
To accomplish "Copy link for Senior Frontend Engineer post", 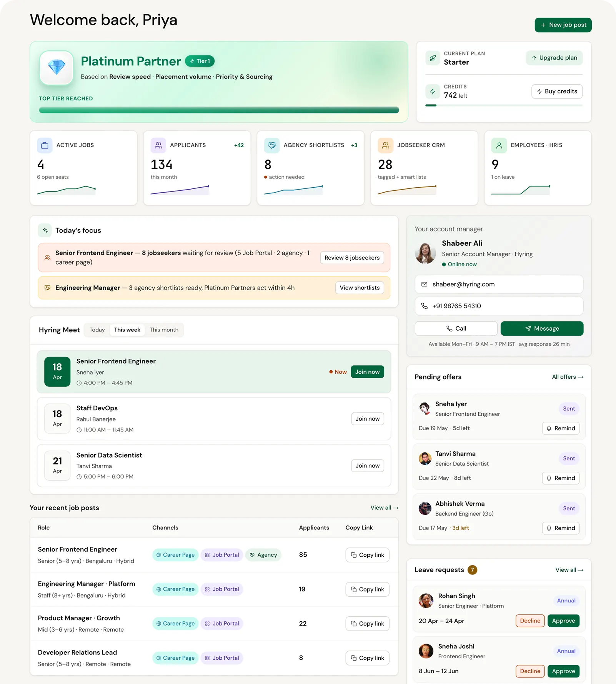I will point(367,555).
